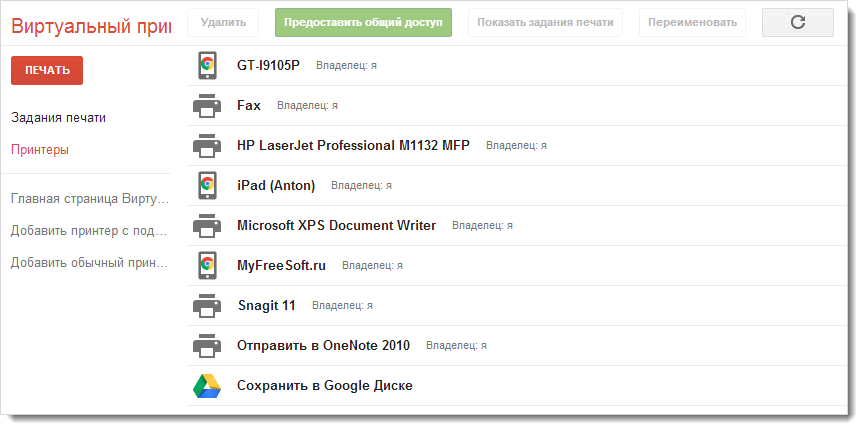Click Предоставить общий доступ green button
This screenshot has height=430, width=863.
[363, 23]
